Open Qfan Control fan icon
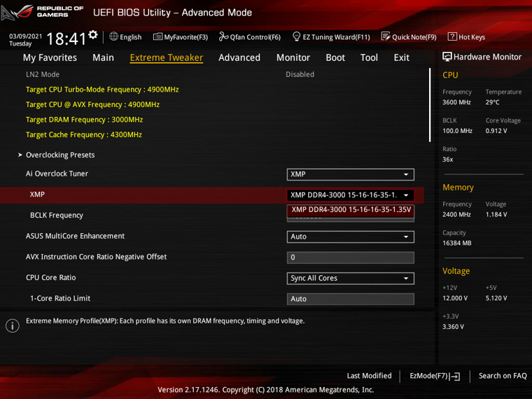The height and width of the screenshot is (399, 532). click(x=223, y=36)
